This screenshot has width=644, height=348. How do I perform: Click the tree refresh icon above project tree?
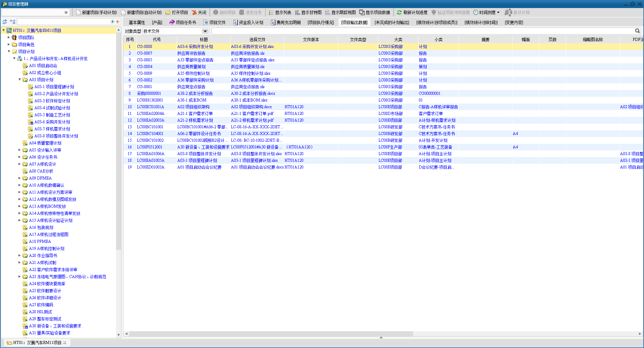coord(5,22)
